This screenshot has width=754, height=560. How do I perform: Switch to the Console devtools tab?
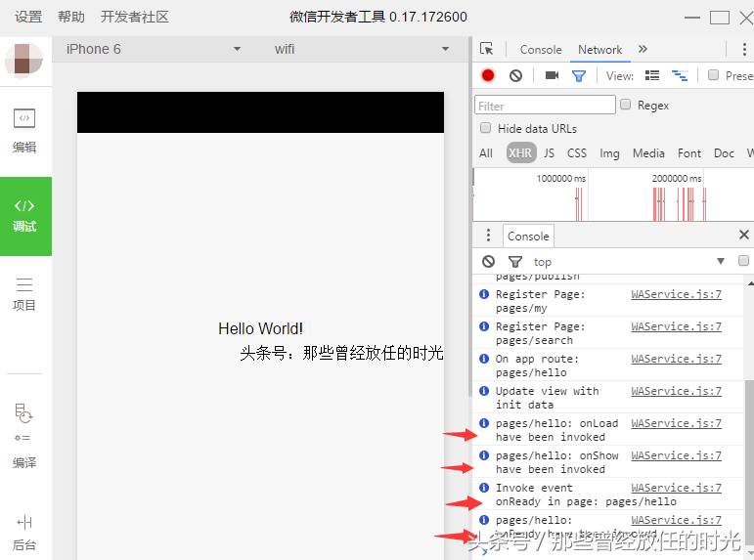(541, 50)
